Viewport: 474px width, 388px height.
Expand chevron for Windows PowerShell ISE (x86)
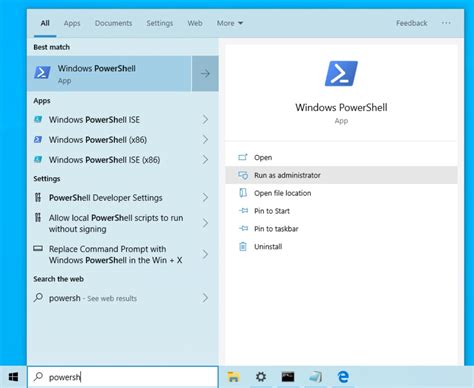tap(205, 160)
